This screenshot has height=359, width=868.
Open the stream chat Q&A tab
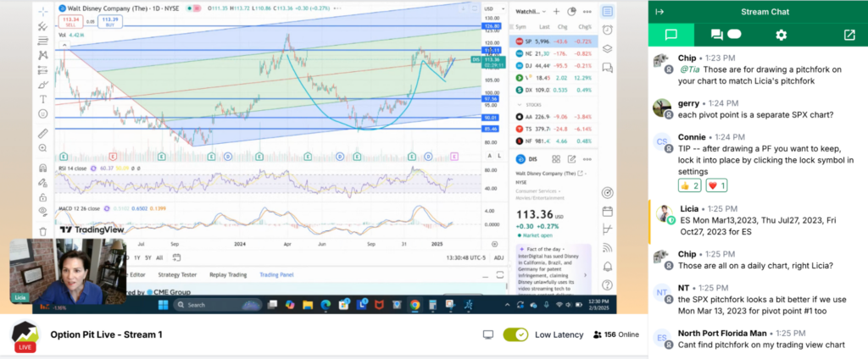[726, 35]
